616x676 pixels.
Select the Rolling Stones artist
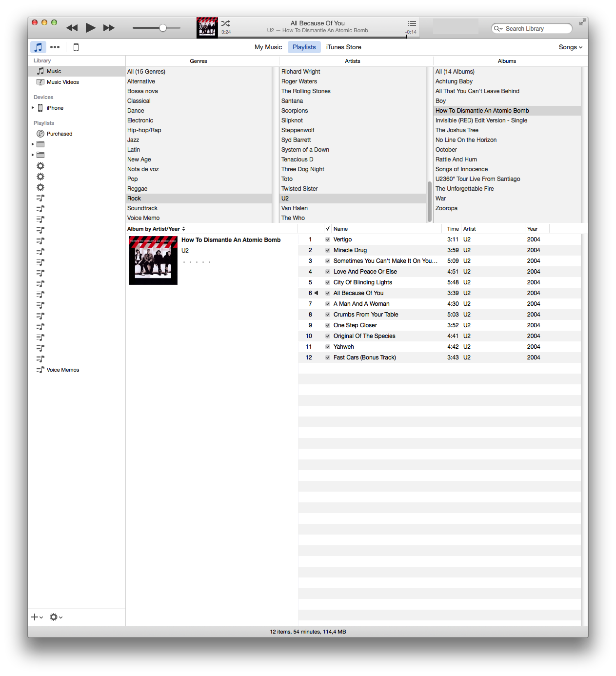353,91
